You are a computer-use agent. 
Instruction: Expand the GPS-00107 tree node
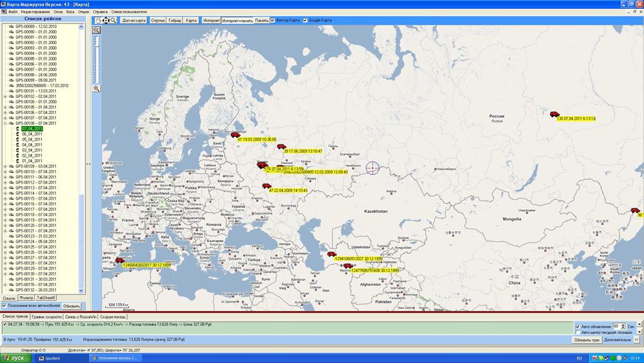tap(5, 118)
